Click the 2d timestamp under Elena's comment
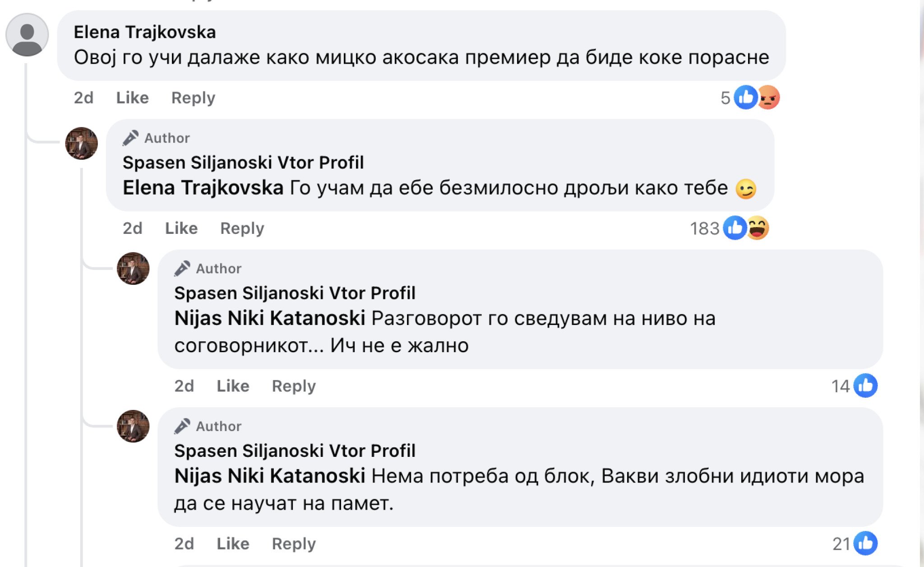 click(83, 98)
